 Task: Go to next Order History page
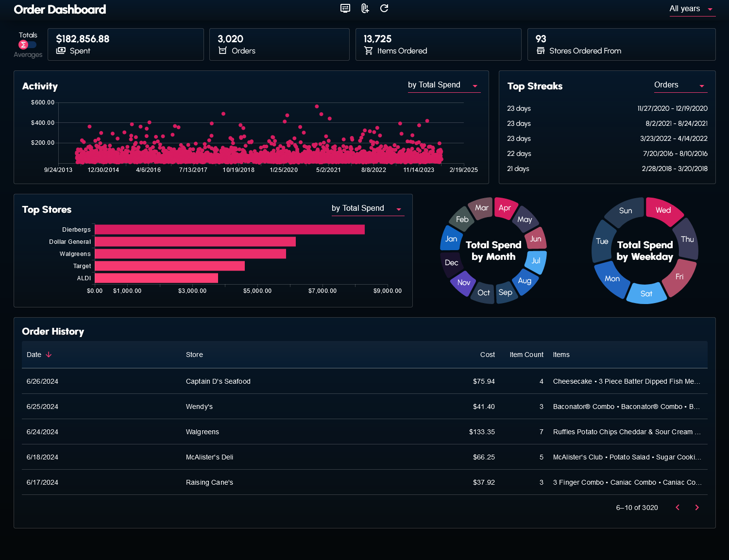click(x=697, y=508)
